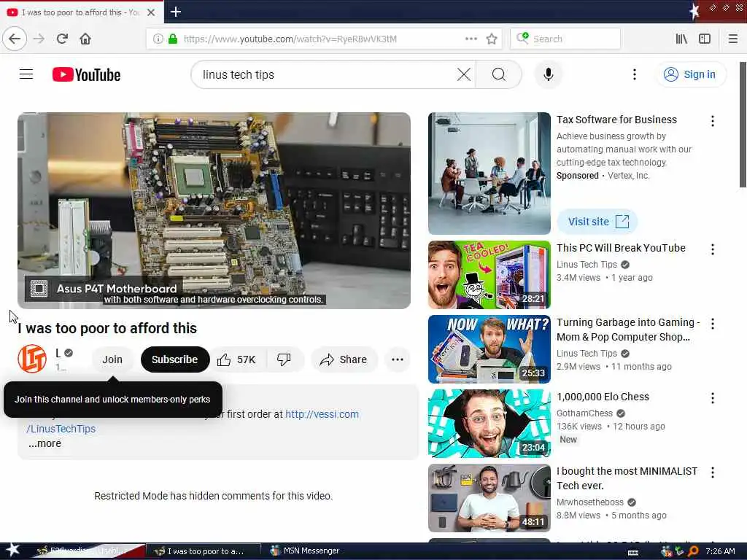747x560 pixels.
Task: Click the page vertical scrollbar thumb
Action: 743,125
